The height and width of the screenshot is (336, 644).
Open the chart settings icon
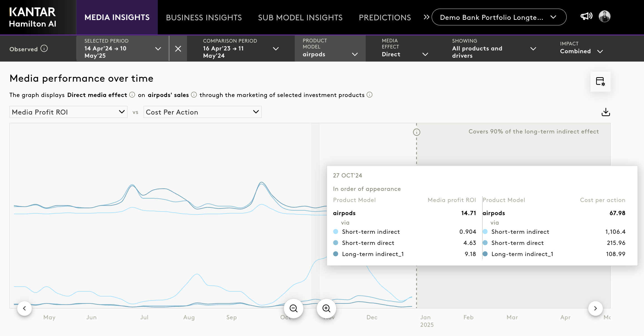point(600,82)
